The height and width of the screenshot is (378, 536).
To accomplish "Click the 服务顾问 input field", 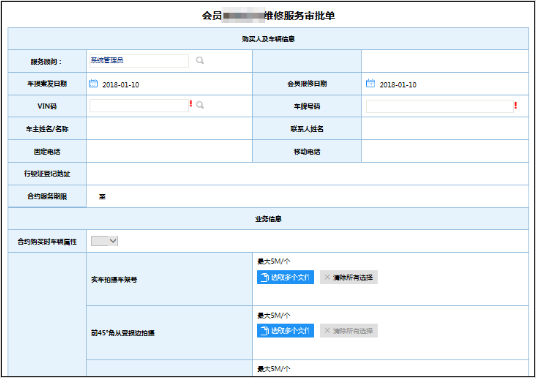I will pos(139,61).
